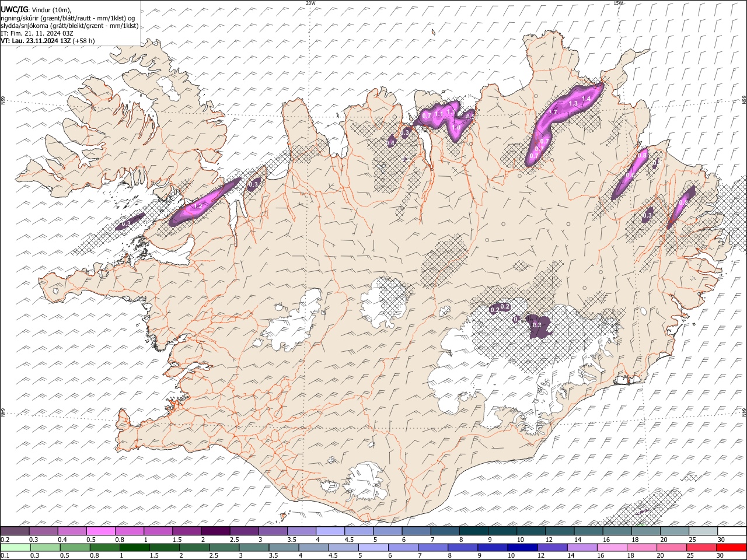Select the dark teal top-scale swatch at 8
The width and height of the screenshot is (747, 560).
[x=473, y=531]
